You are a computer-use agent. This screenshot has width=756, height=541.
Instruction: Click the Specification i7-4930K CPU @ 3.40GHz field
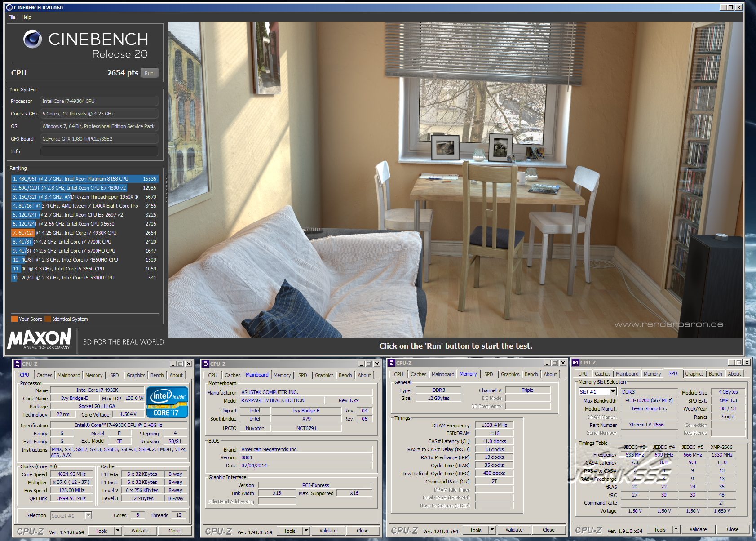click(x=119, y=425)
